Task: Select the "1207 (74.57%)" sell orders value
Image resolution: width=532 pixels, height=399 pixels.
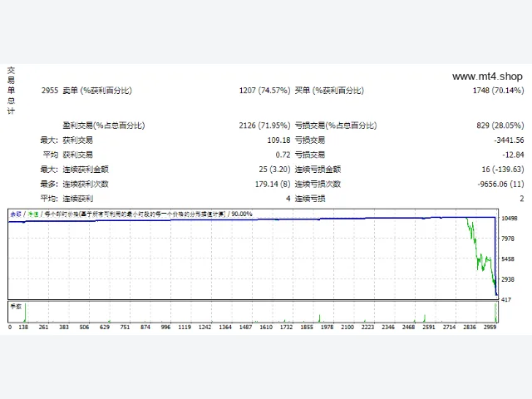Action: pyautogui.click(x=264, y=91)
